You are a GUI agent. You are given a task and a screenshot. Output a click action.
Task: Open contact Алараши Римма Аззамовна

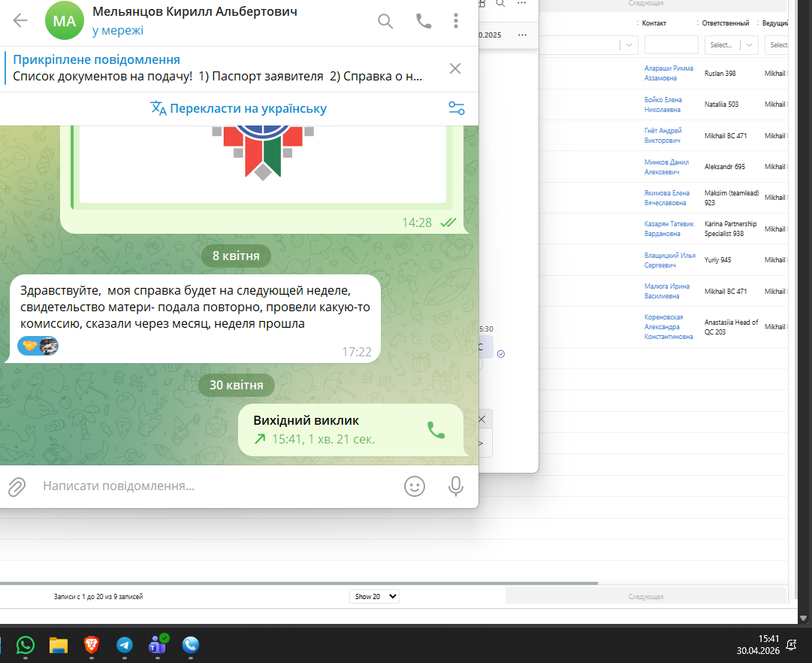pyautogui.click(x=669, y=73)
